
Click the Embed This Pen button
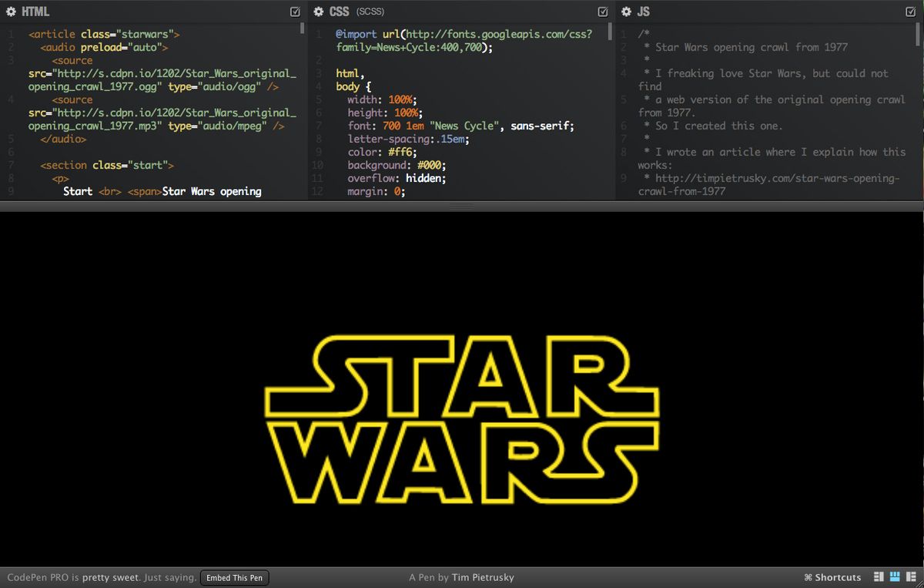[x=234, y=577]
